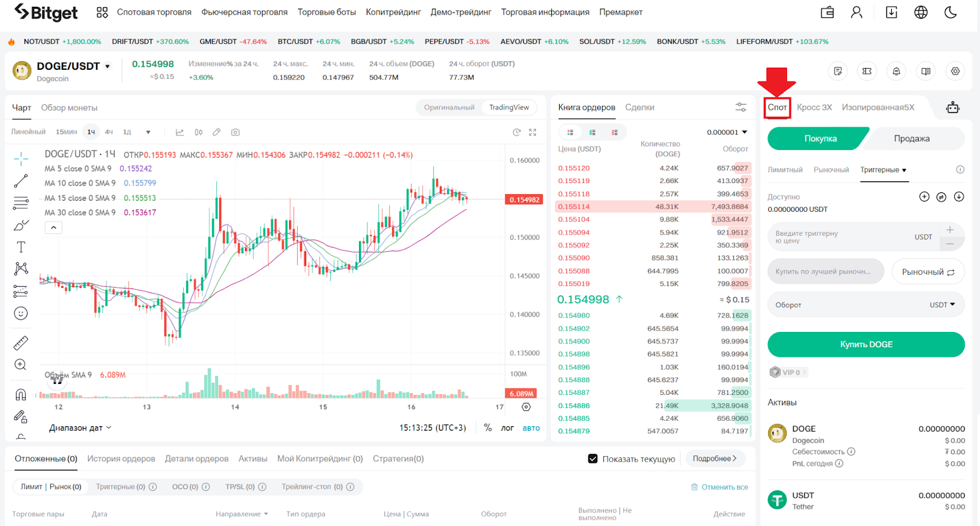Open the Копитрейдинг link
This screenshot has height=526, width=980.
393,12
